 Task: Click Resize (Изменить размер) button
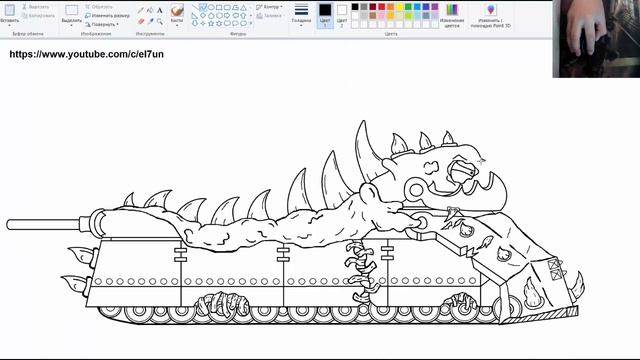107,16
